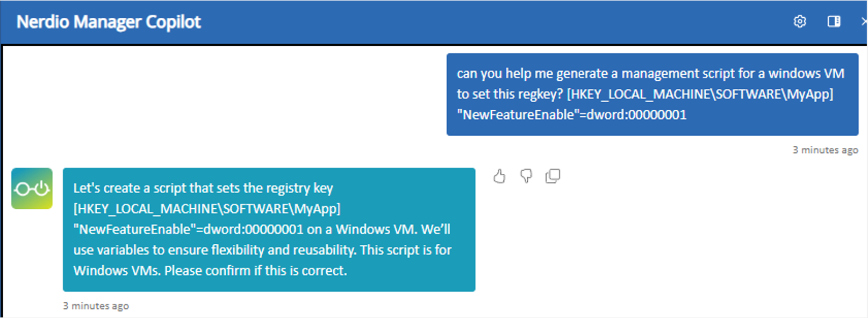Viewport: 868px width, 318px height.
Task: Click the Nerdio Copilot avatar icon
Action: [x=32, y=188]
